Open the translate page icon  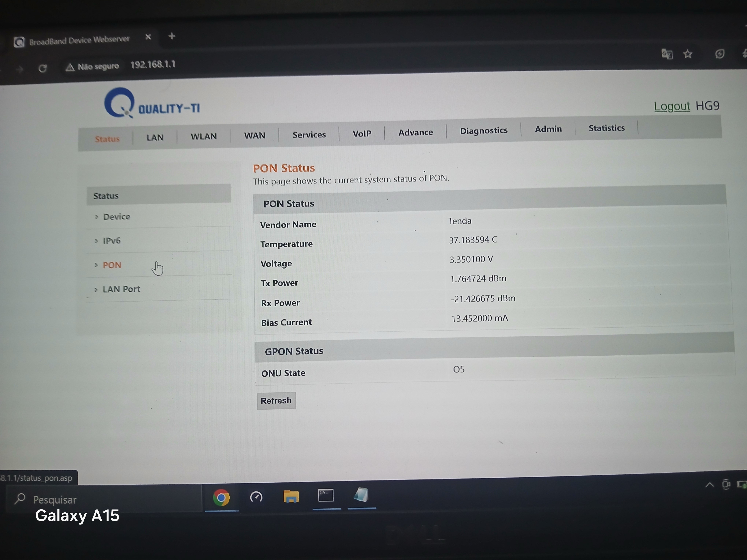click(x=667, y=54)
